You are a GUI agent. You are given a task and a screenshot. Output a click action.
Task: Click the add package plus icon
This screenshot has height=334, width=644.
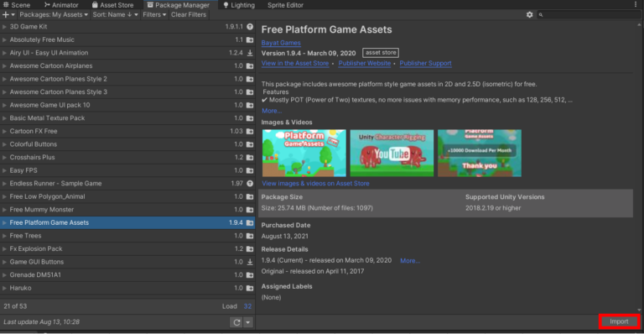(x=6, y=14)
